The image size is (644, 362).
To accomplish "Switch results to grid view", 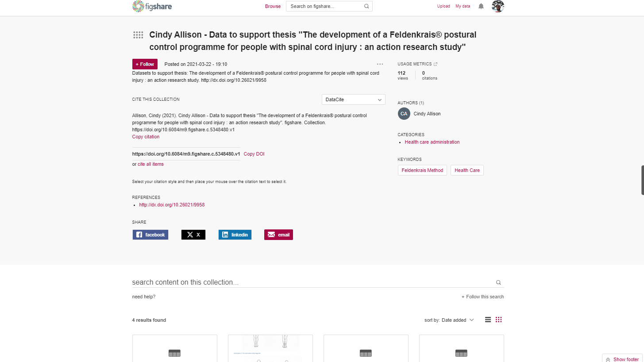I will (499, 320).
